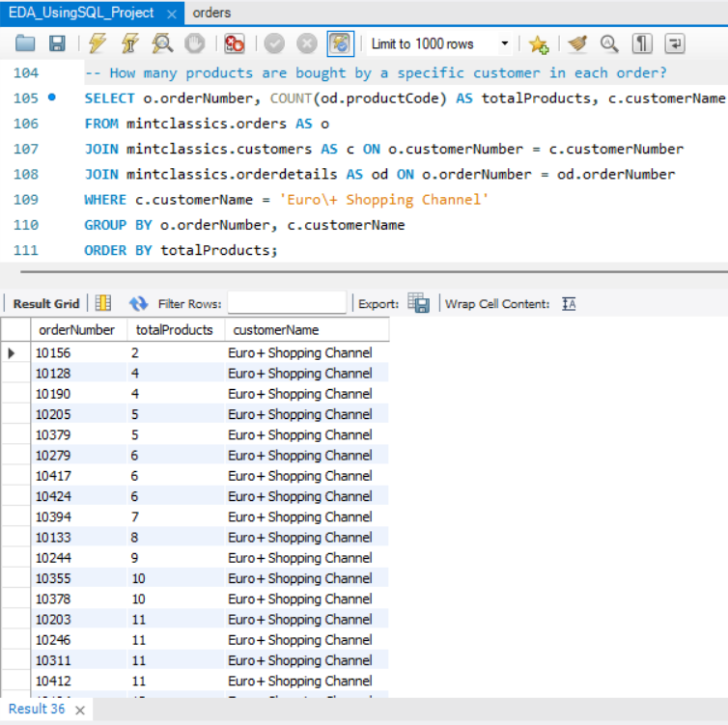Select order number cell 10417
The image size is (728, 725).
pos(79,476)
